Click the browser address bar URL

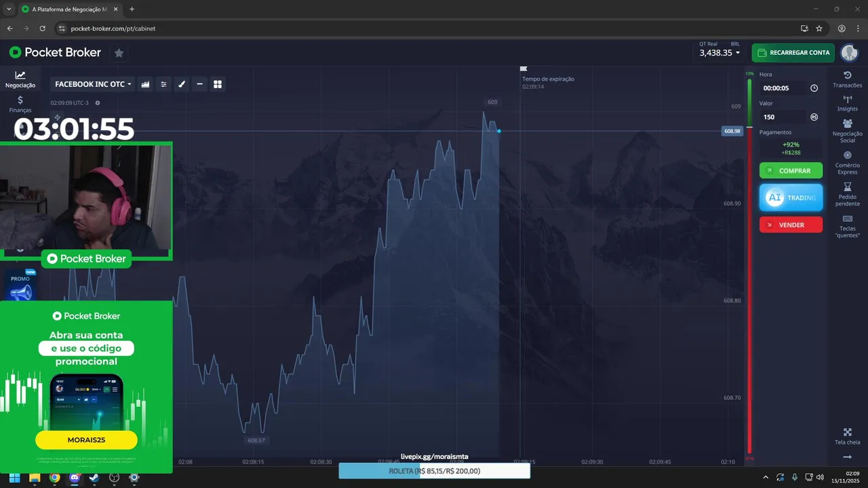(x=113, y=28)
